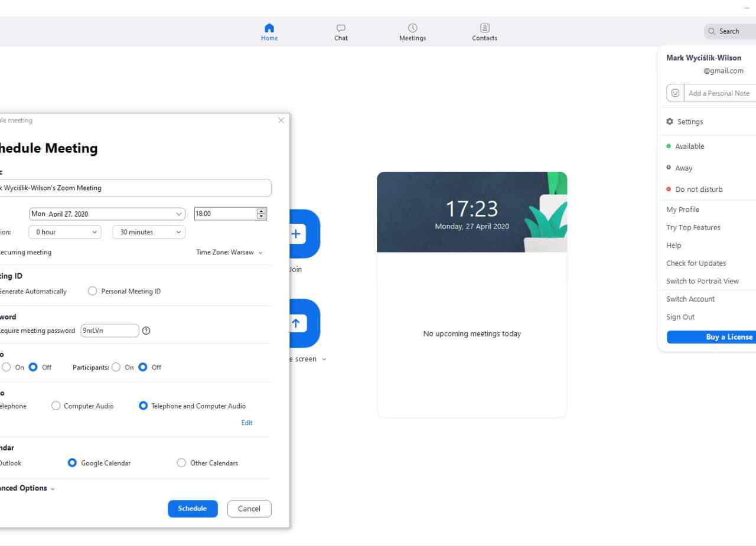Viewport: 756px width, 546px height.
Task: Choose the Other Calendars radio button
Action: tap(181, 463)
